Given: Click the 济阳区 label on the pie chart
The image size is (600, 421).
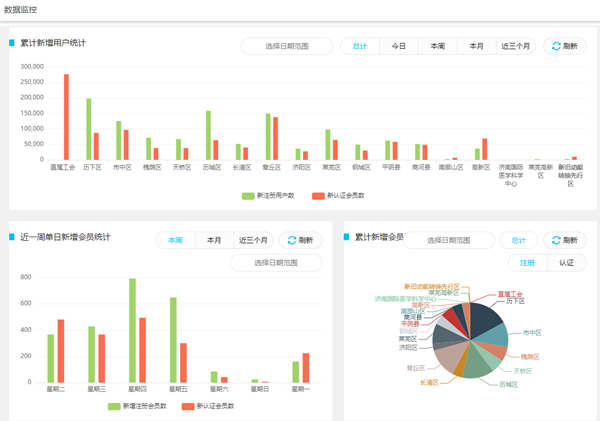Looking at the screenshot, I should coord(408,348).
